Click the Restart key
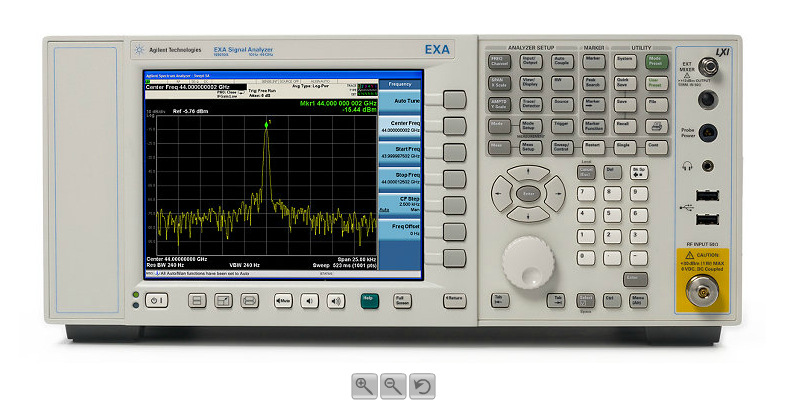Image resolution: width=785 pixels, height=405 pixels. pos(593,147)
